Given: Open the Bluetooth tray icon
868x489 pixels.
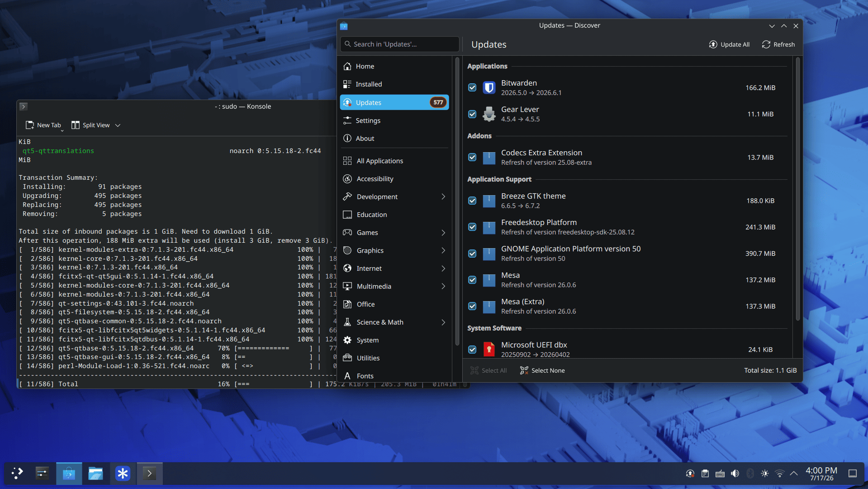Looking at the screenshot, I should tap(750, 474).
